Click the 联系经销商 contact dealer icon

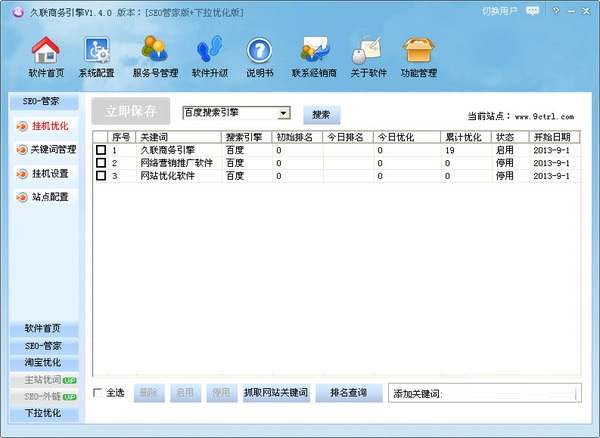click(x=315, y=49)
